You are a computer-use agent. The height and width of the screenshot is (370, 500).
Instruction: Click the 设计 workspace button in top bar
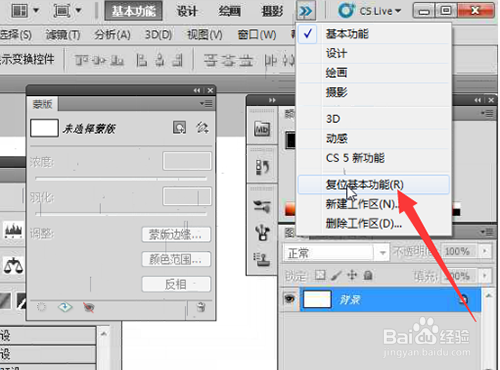point(187,12)
